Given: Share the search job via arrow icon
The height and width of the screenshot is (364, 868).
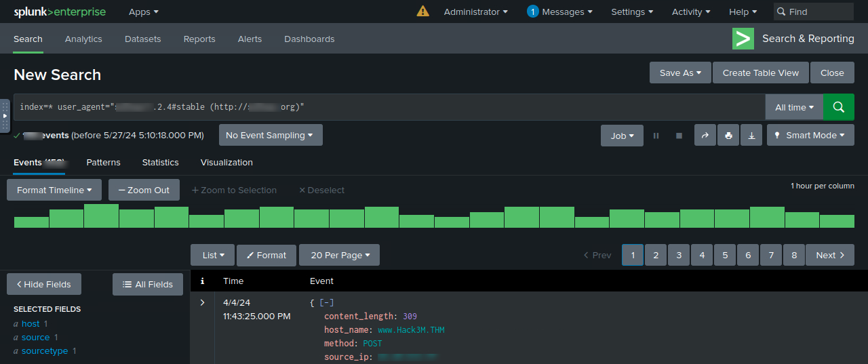Looking at the screenshot, I should click(705, 136).
